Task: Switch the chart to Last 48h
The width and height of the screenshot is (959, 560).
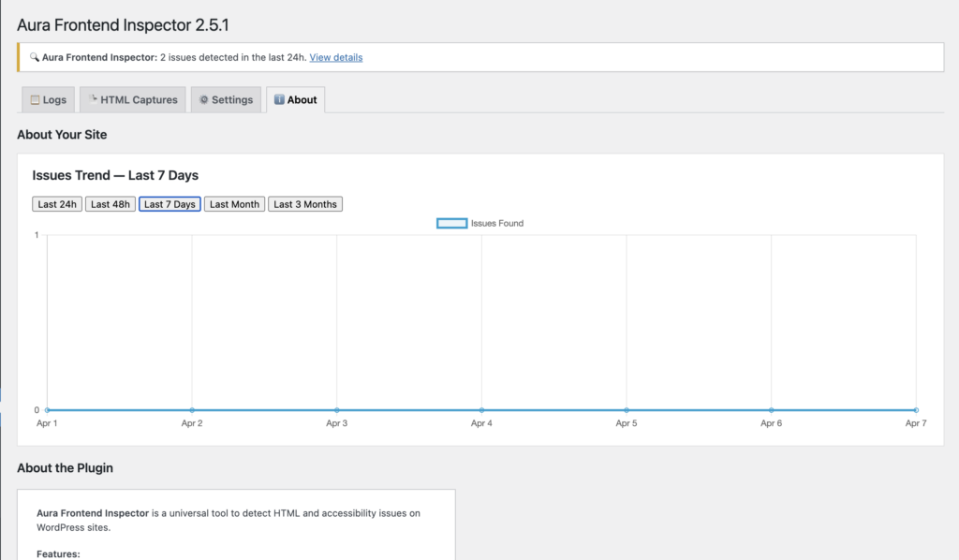Action: 111,204
